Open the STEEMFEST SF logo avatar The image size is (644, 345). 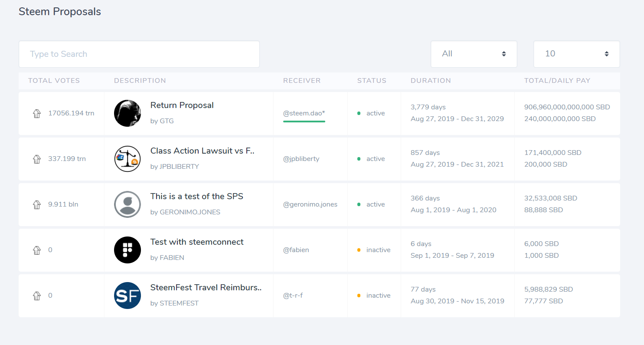(127, 296)
